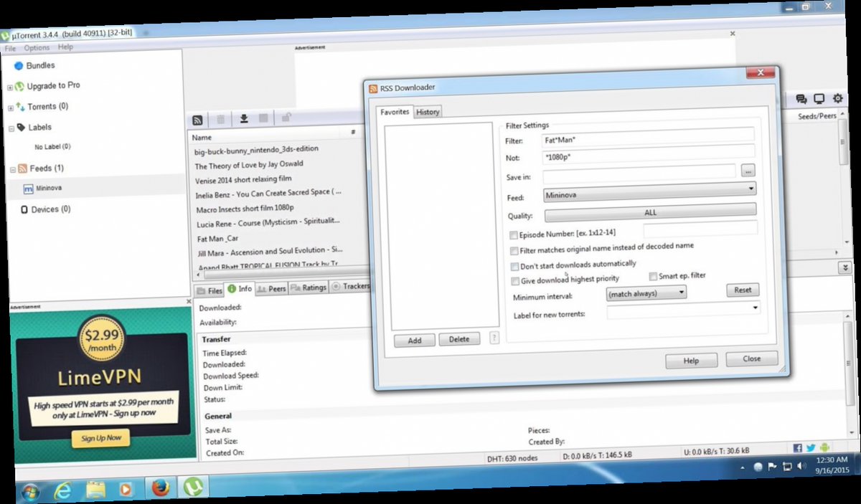Click the Reset button
The height and width of the screenshot is (504, 861).
coord(743,290)
